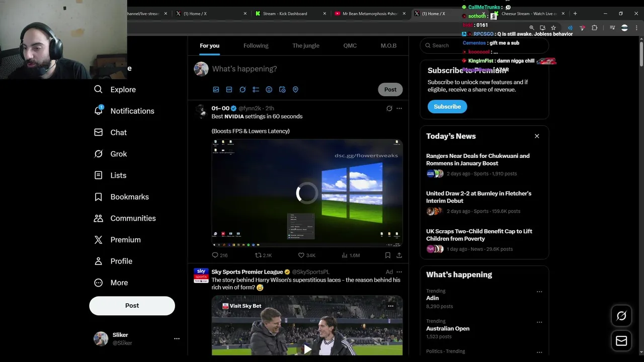
Task: Play the Sky Sports Harry Wilson video
Action: pyautogui.click(x=307, y=349)
